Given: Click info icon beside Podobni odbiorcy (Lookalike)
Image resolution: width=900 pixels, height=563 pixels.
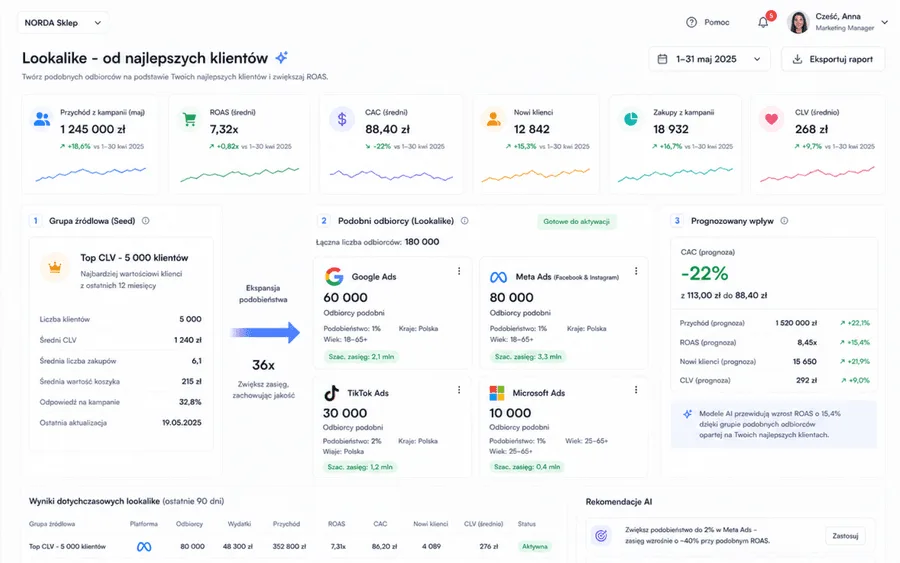Looking at the screenshot, I should pyautogui.click(x=464, y=220).
